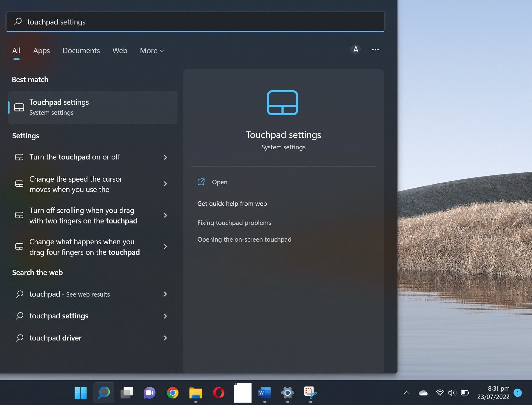532x405 pixels.
Task: Click the touchpad icon beside Best match result
Action: click(x=19, y=108)
